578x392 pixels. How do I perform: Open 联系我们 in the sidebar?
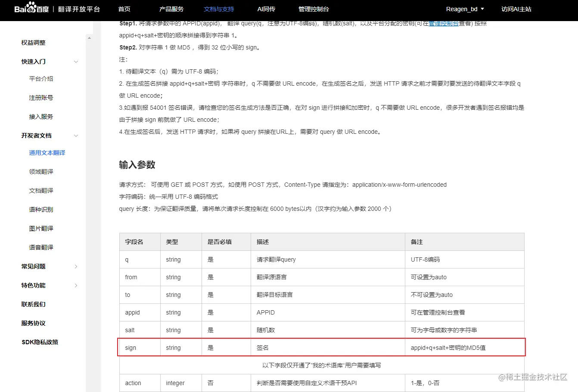pos(34,304)
